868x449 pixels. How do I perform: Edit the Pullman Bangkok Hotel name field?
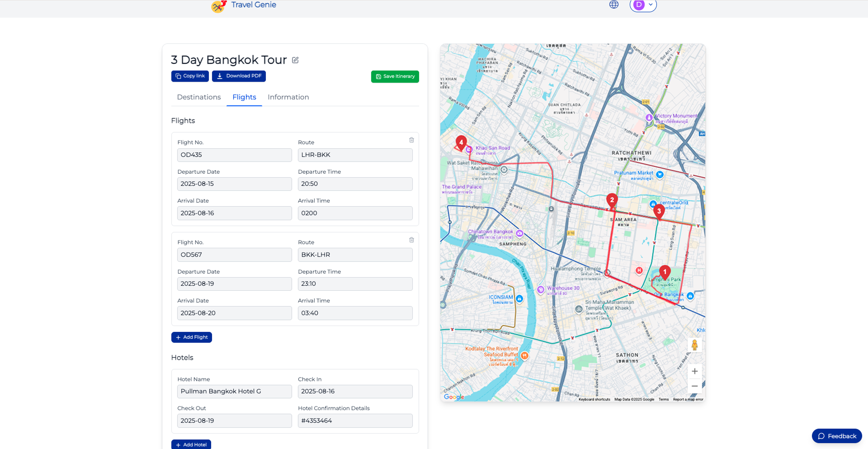pos(235,392)
